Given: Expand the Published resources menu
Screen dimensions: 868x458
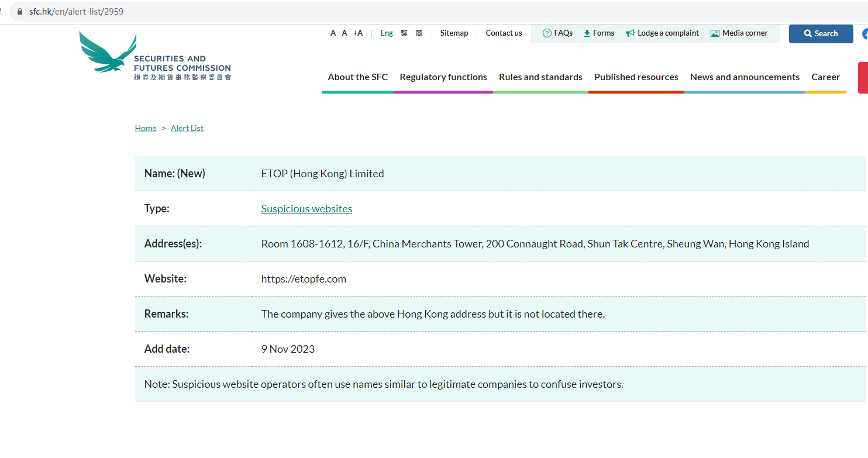Looking at the screenshot, I should (x=636, y=77).
